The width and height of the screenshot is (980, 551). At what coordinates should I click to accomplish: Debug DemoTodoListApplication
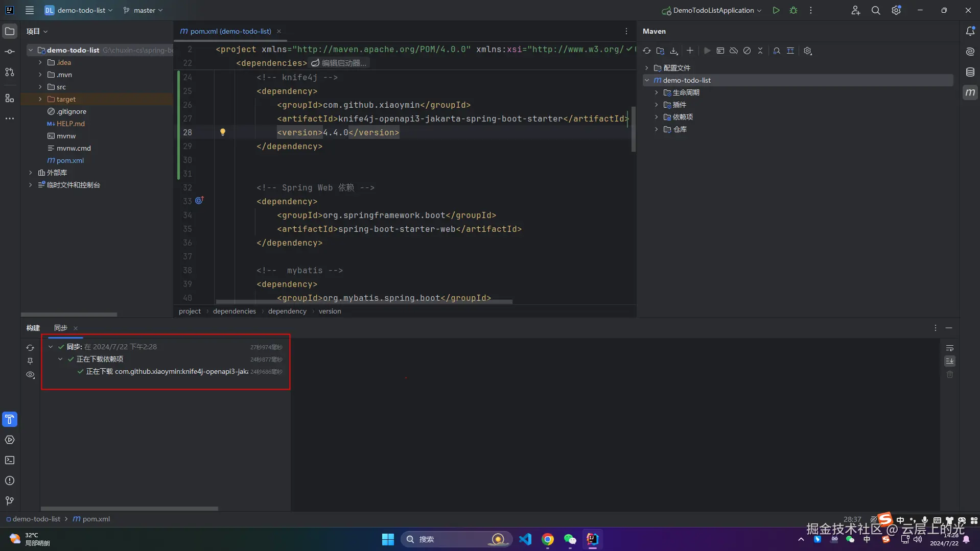click(794, 10)
